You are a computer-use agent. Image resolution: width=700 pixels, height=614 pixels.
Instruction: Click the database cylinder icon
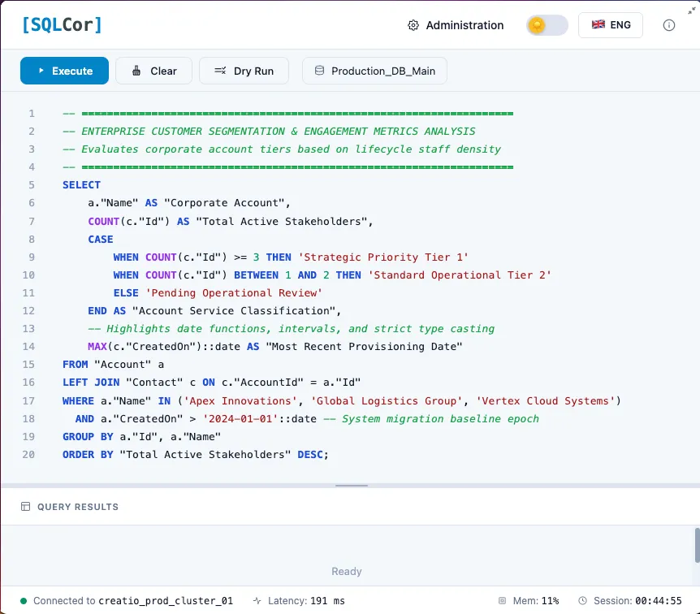click(319, 71)
